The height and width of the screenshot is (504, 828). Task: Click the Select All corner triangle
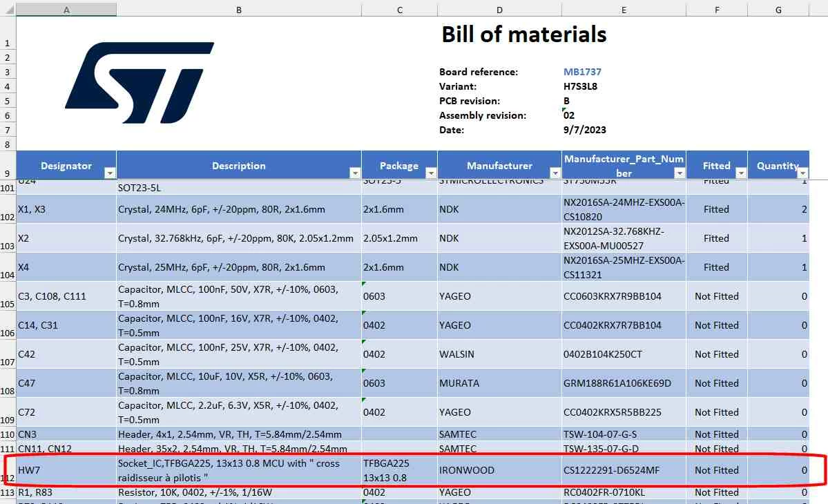[x=8, y=10]
